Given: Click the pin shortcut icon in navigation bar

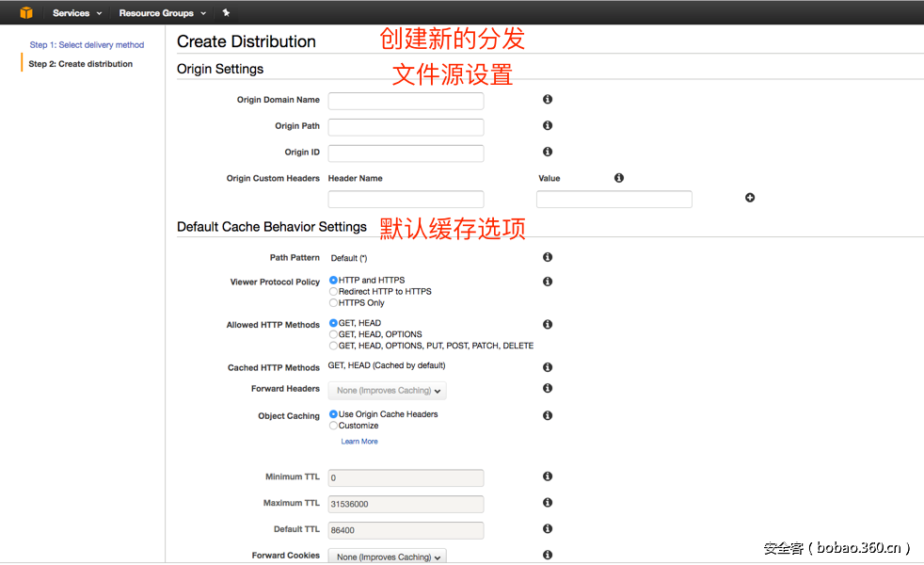Looking at the screenshot, I should click(x=225, y=12).
